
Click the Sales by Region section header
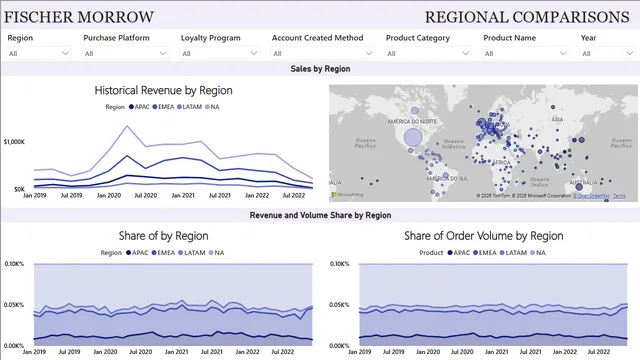pos(320,69)
